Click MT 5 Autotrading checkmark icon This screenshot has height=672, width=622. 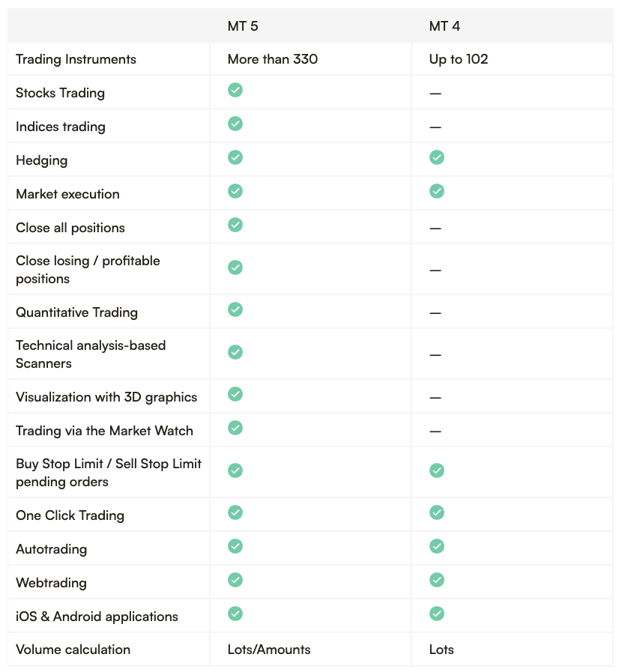235,546
